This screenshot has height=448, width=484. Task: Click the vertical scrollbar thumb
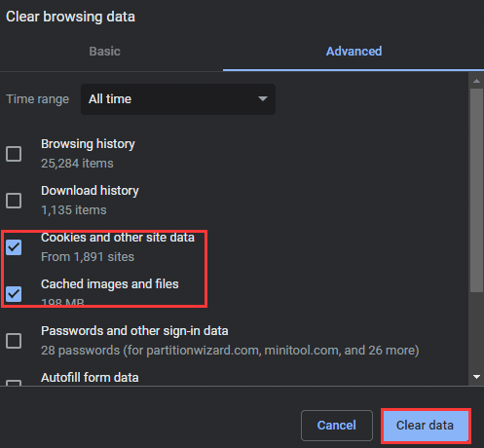tap(476, 191)
